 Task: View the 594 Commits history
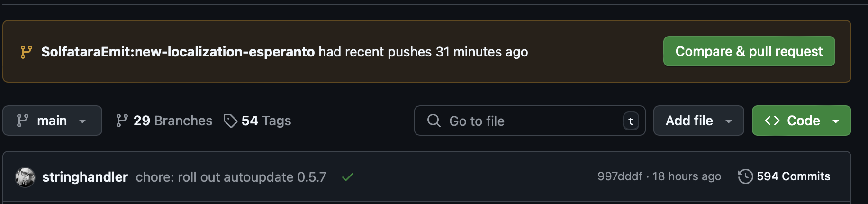point(784,176)
